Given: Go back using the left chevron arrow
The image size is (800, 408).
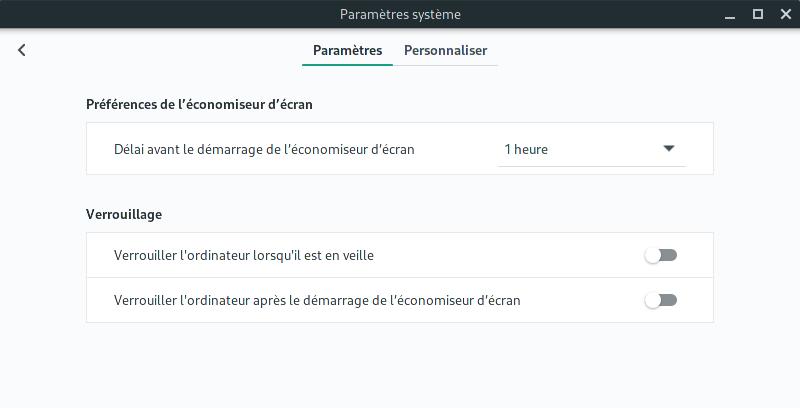Looking at the screenshot, I should (21, 50).
